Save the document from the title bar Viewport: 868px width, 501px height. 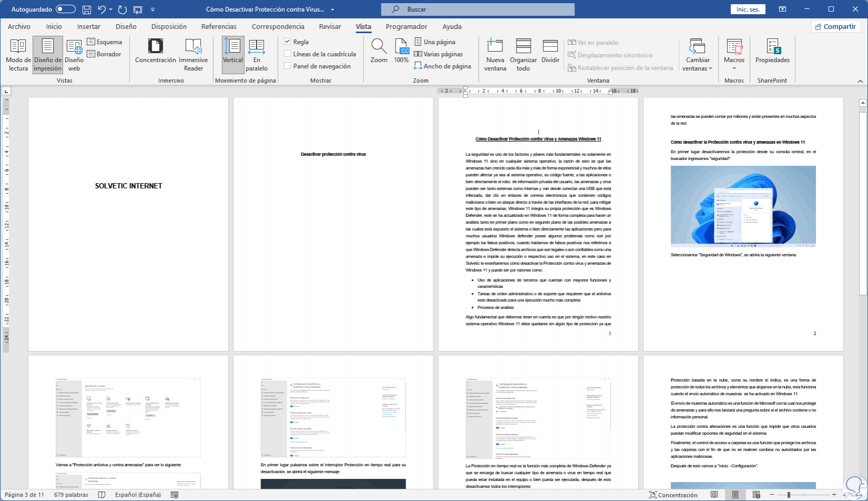pos(87,9)
